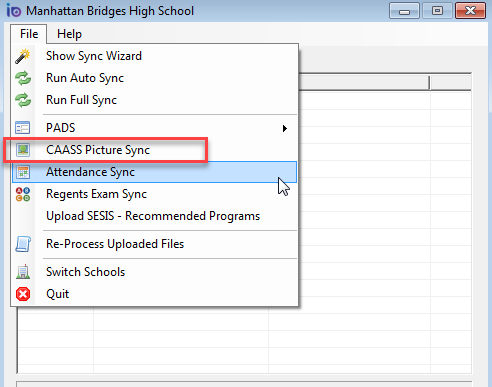Image resolution: width=492 pixels, height=387 pixels.
Task: Click the Show Sync Wizard wand icon
Action: click(x=23, y=56)
